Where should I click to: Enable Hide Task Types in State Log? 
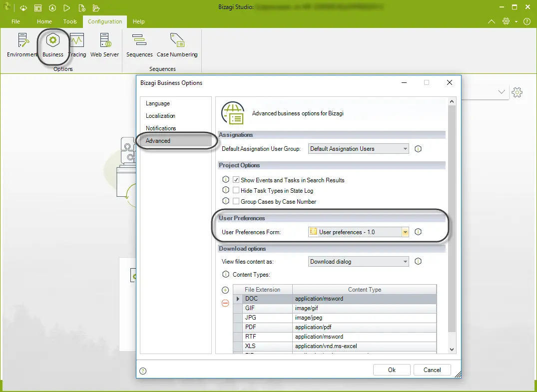click(236, 190)
